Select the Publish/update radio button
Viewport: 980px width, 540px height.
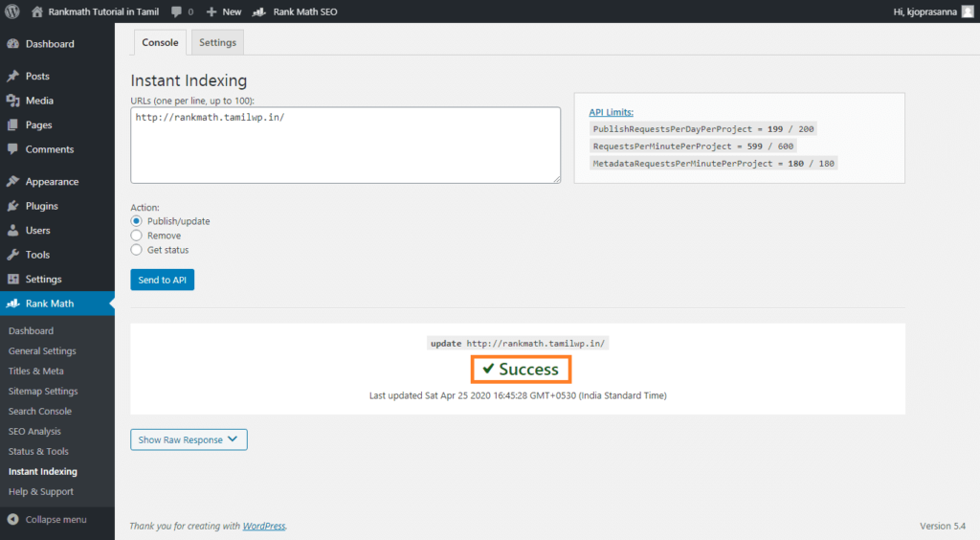[x=136, y=221]
